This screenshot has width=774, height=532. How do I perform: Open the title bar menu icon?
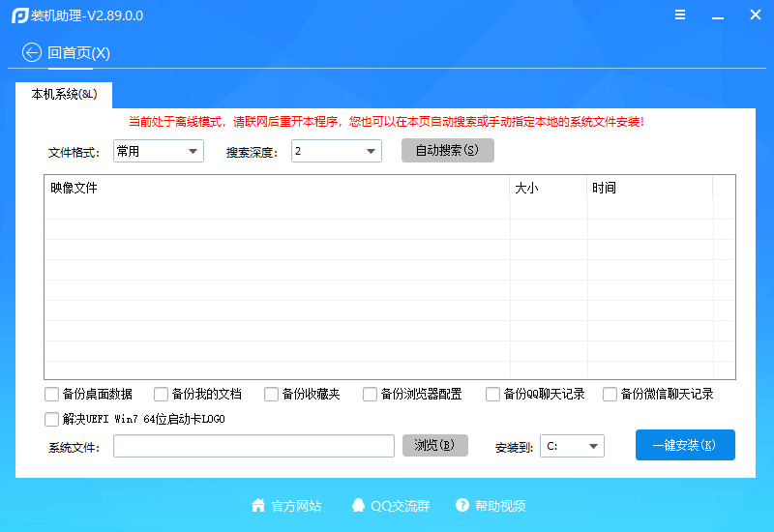point(680,15)
